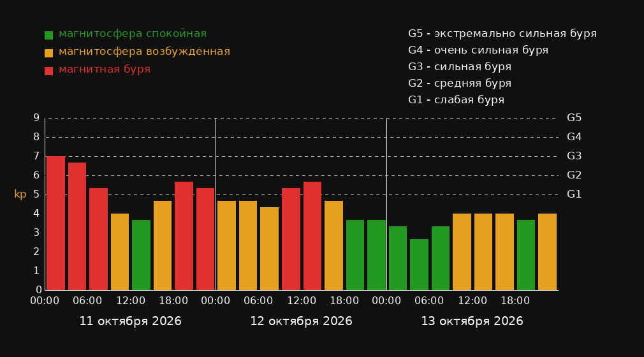Click the last orange bar on 13 октября

point(547,252)
